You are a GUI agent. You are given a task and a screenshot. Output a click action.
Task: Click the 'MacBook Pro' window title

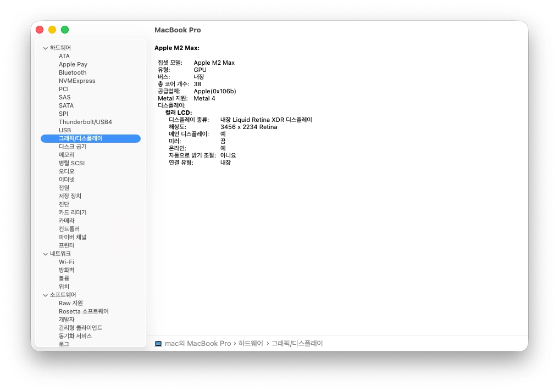tap(178, 30)
